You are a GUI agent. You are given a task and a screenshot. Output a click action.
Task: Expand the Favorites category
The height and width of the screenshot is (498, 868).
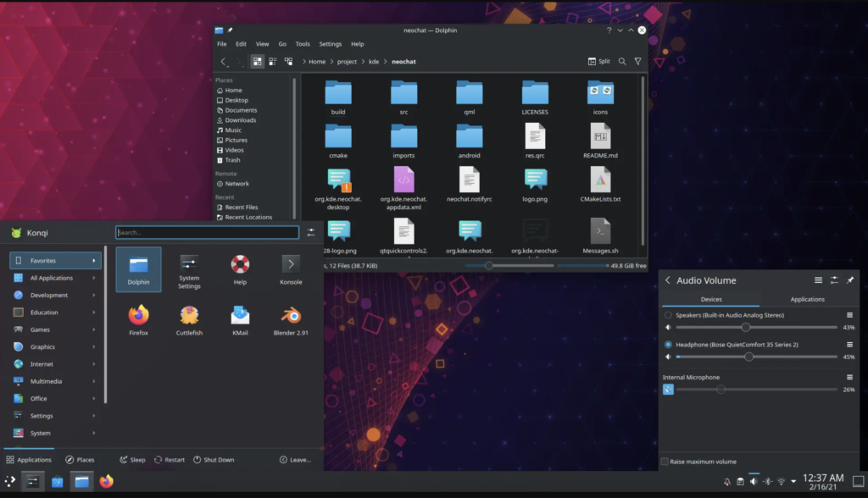pyautogui.click(x=55, y=261)
